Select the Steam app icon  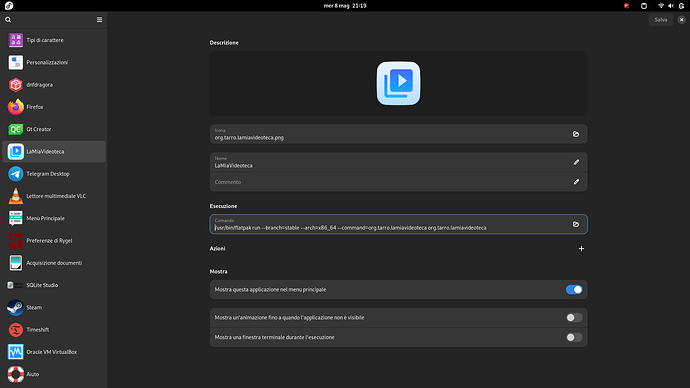(16, 307)
